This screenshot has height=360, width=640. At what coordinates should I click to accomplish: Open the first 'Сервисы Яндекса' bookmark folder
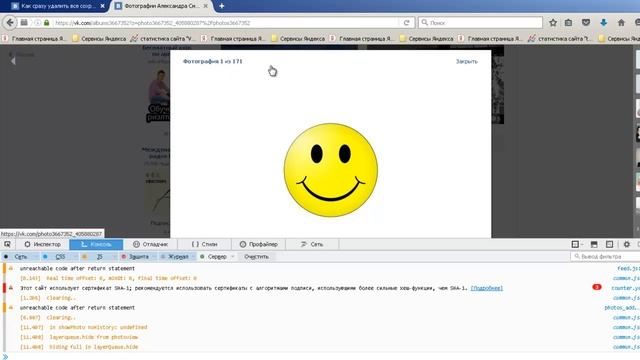(99, 38)
